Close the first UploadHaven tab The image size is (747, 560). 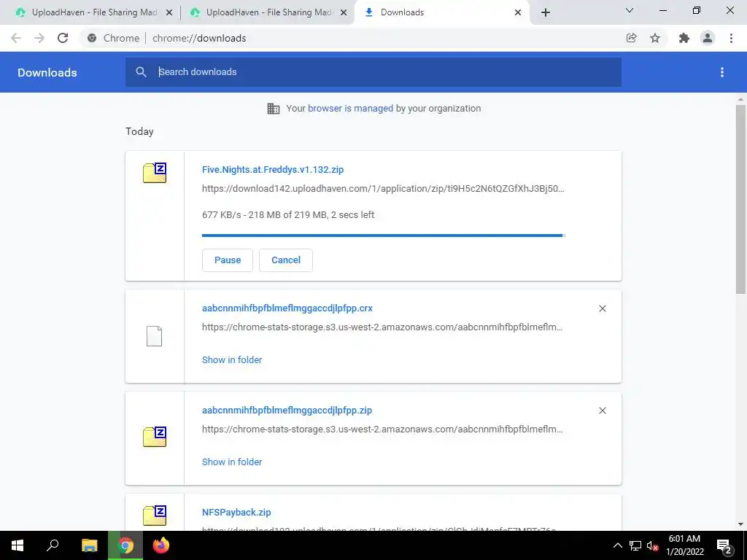pos(169,12)
